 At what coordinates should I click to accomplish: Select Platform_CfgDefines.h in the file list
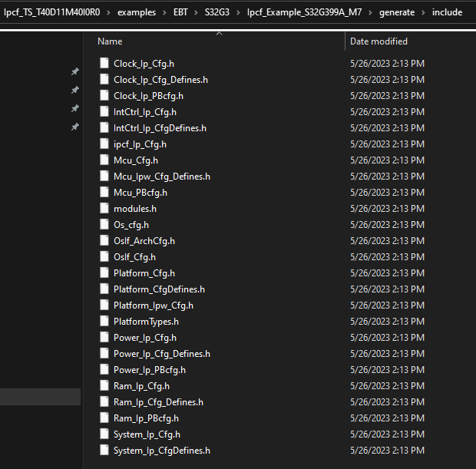pyautogui.click(x=159, y=289)
